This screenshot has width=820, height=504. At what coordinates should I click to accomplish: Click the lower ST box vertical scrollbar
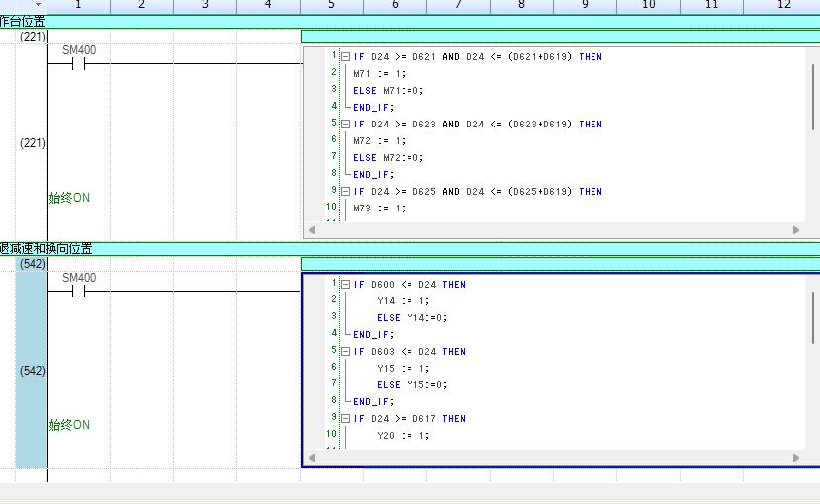pyautogui.click(x=813, y=316)
